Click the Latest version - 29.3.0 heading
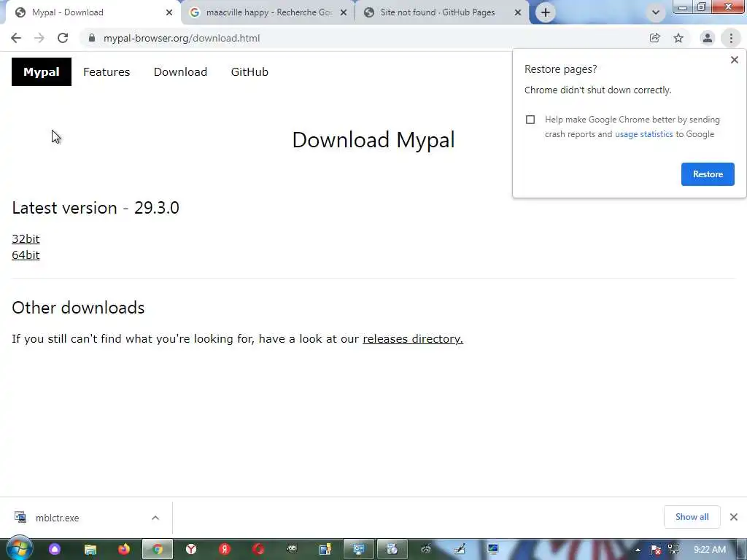 (96, 208)
